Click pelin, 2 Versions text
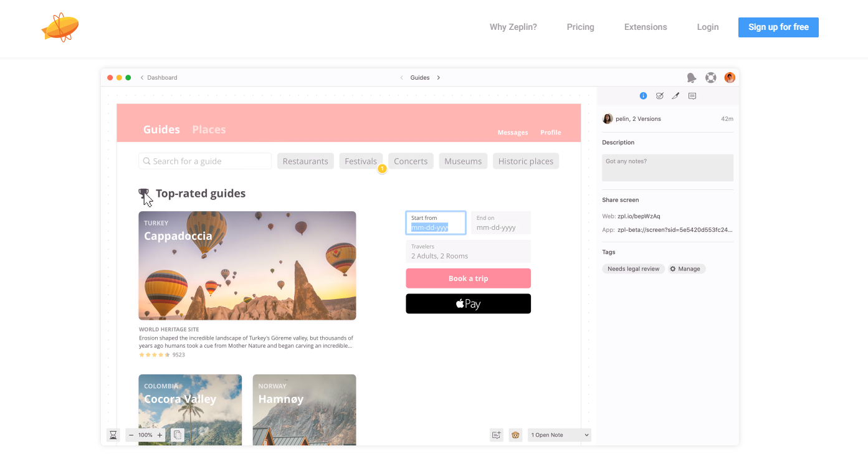The width and height of the screenshot is (868, 466). click(638, 118)
